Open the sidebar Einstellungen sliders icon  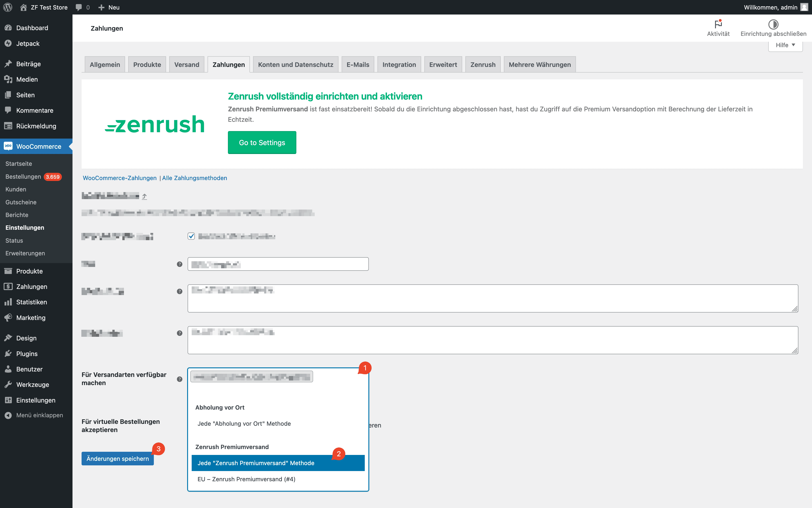coord(8,400)
